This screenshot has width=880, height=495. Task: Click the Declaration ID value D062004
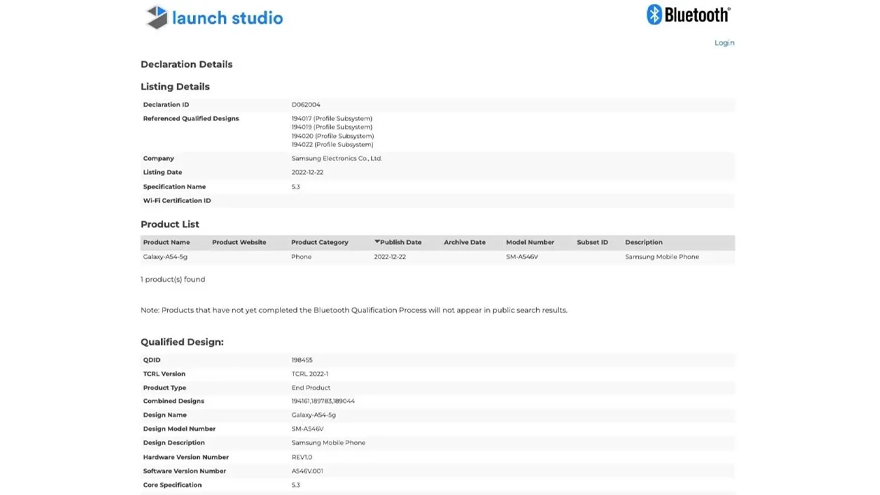click(x=306, y=105)
